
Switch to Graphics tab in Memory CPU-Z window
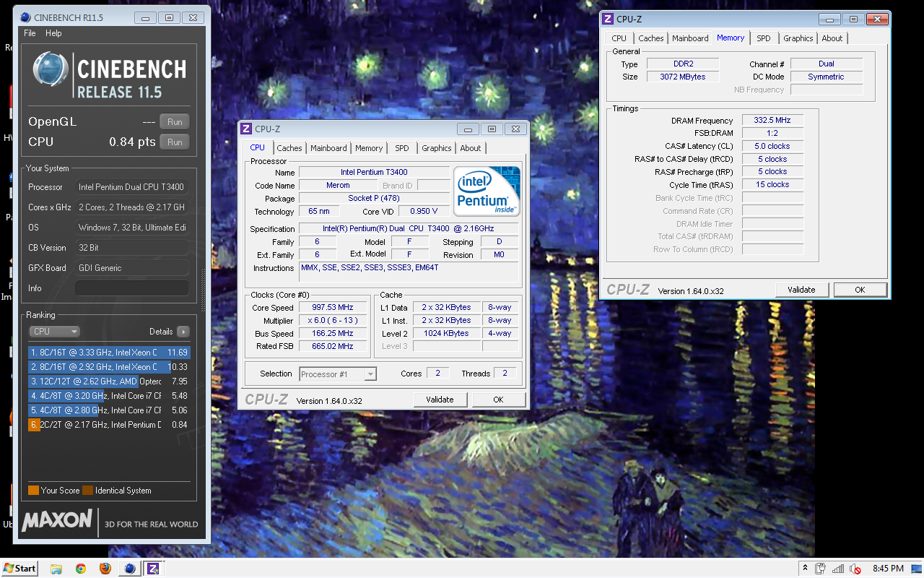pos(798,38)
